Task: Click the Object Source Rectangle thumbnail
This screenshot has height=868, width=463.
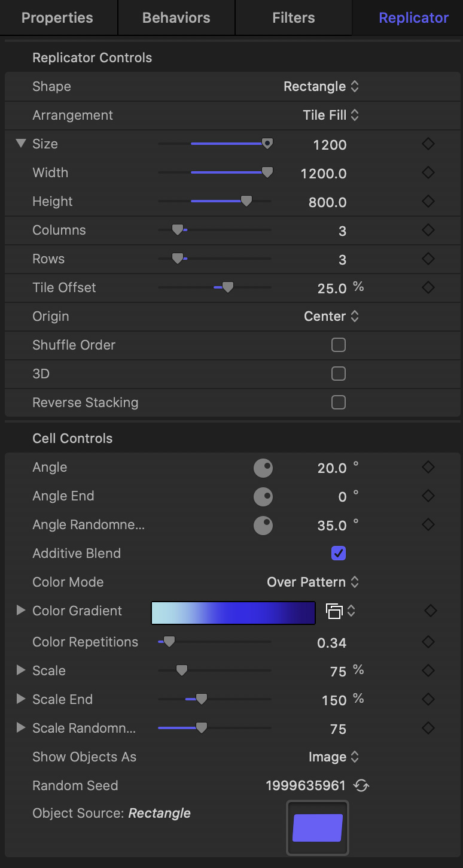Action: click(318, 828)
